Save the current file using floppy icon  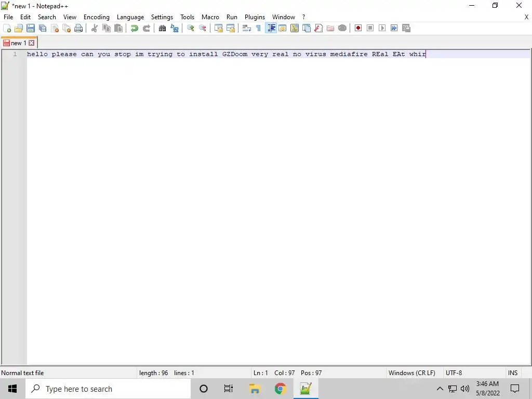31,28
